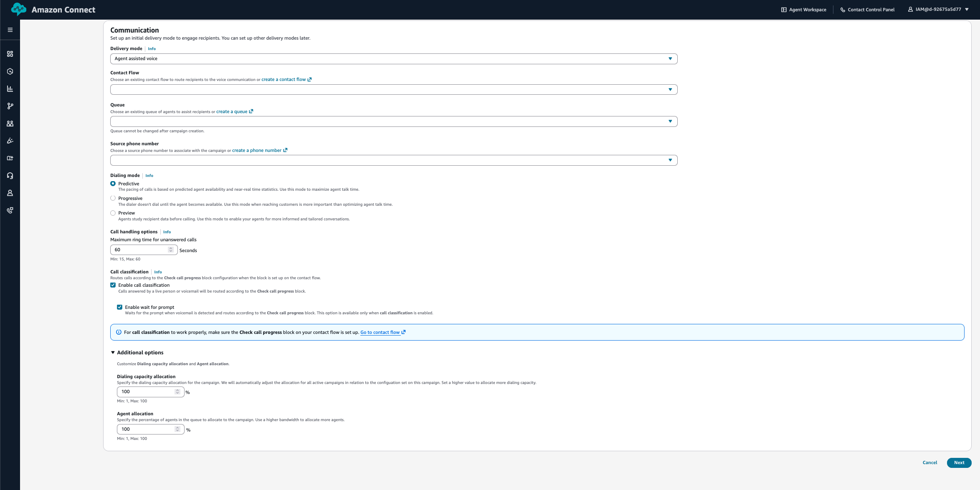Disable Enable wait for prompt
The height and width of the screenshot is (490, 980).
pos(119,307)
